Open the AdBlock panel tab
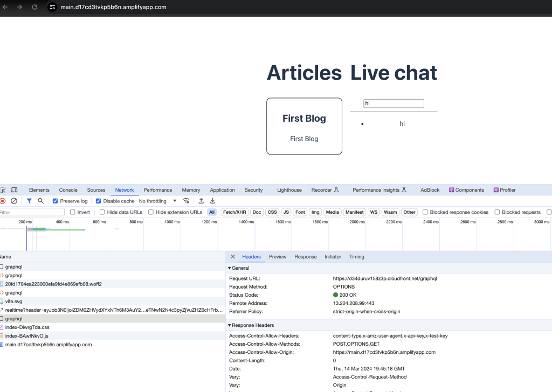The width and height of the screenshot is (552, 392). 430,190
